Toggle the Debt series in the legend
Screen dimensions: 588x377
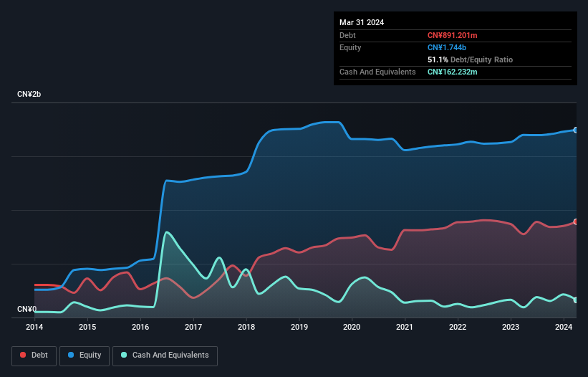34,355
